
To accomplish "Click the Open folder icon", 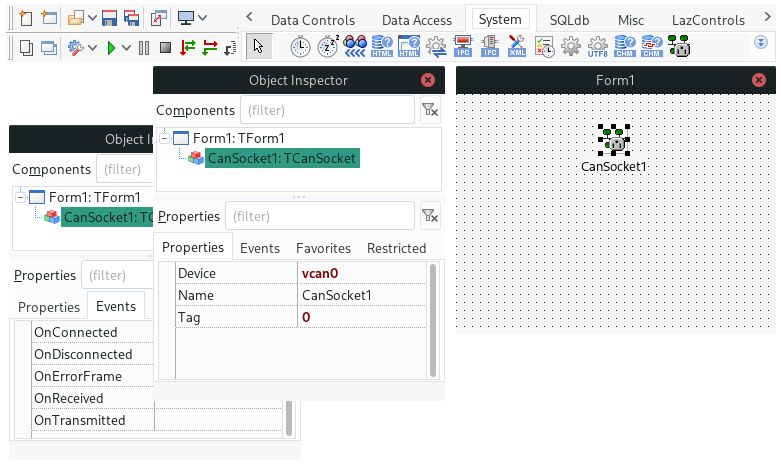I will (x=76, y=18).
